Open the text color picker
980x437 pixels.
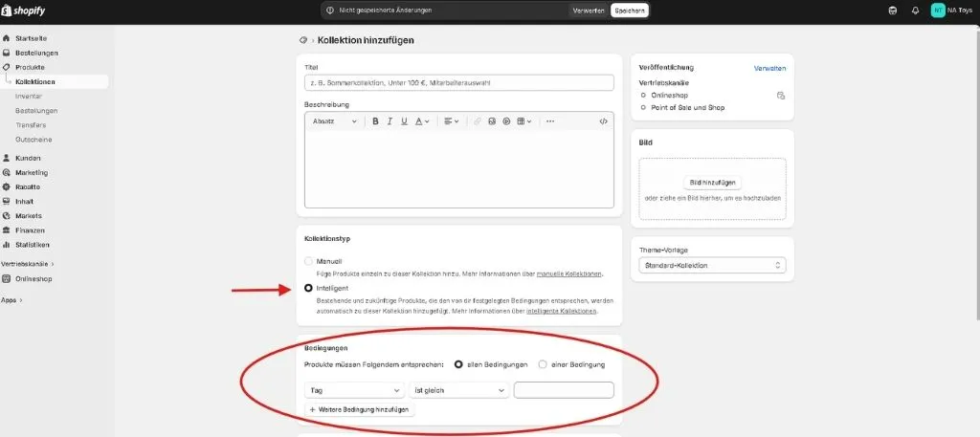coord(422,121)
